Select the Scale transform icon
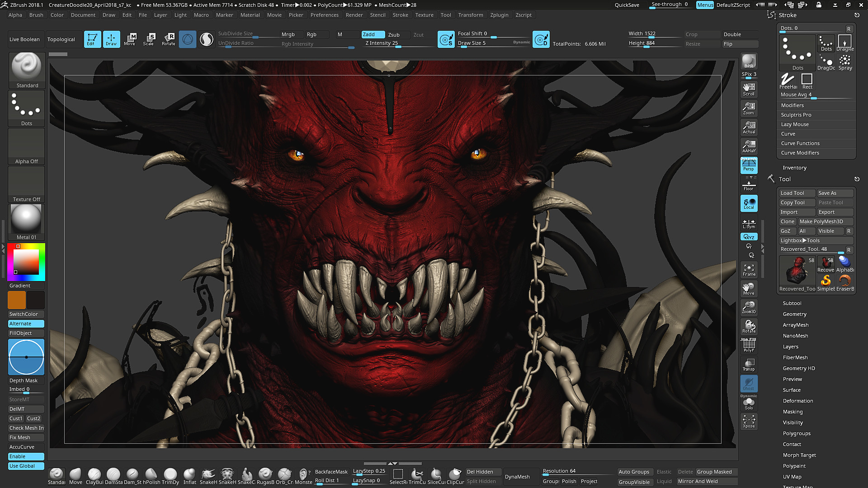The width and height of the screenshot is (868, 488). [149, 39]
